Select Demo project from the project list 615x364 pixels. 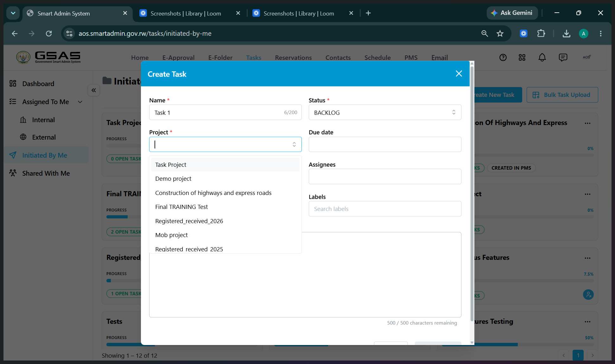pos(225,179)
